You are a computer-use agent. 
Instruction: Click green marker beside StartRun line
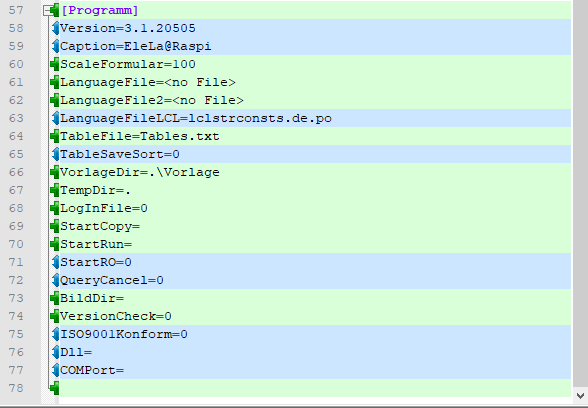(x=55, y=244)
